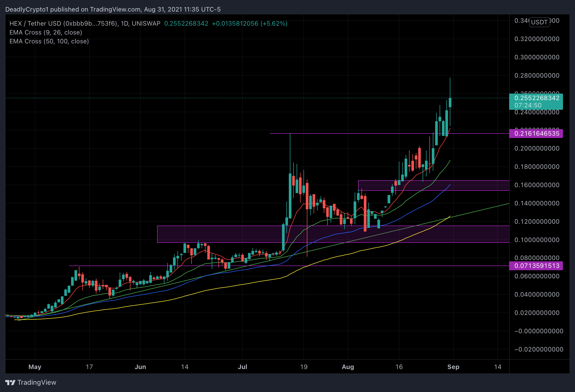Image resolution: width=575 pixels, height=392 pixels.
Task: Click the 0.3000000000 price axis label
Action: click(537, 57)
